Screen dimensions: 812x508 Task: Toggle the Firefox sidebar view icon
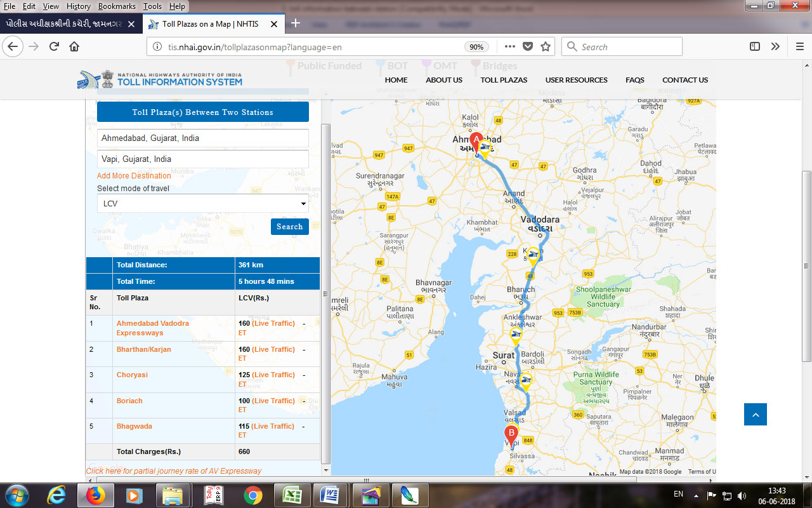[754, 46]
